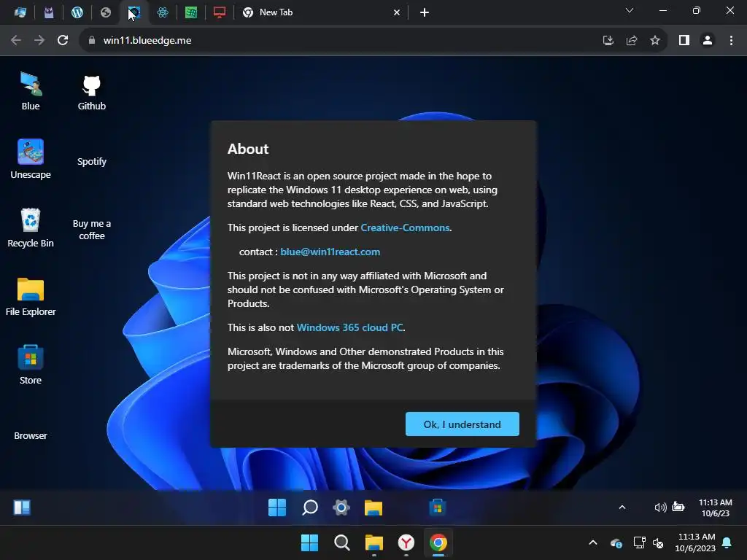Open Chrome from Windows taskbar
Image resolution: width=747 pixels, height=560 pixels.
pyautogui.click(x=438, y=542)
